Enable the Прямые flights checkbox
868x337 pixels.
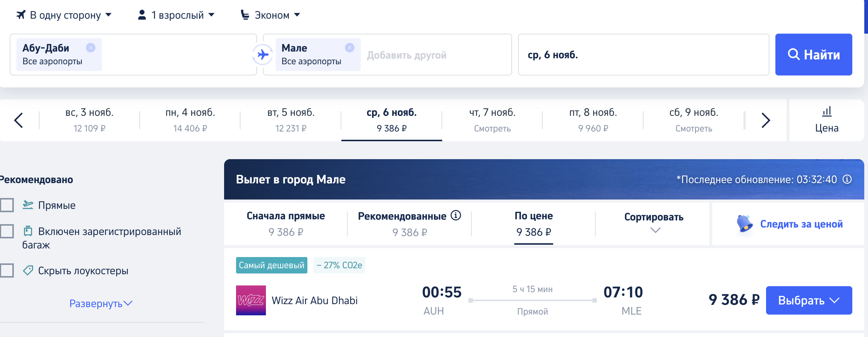(7, 205)
